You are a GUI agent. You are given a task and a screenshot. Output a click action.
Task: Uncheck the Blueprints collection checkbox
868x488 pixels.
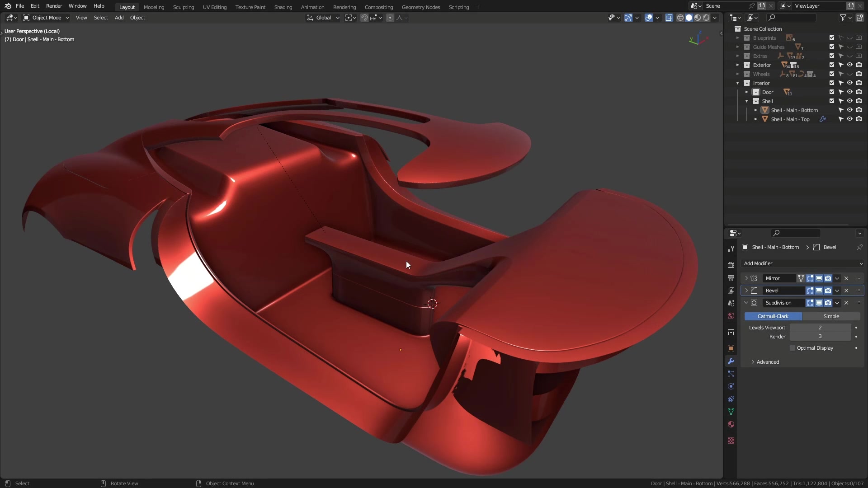pos(832,38)
